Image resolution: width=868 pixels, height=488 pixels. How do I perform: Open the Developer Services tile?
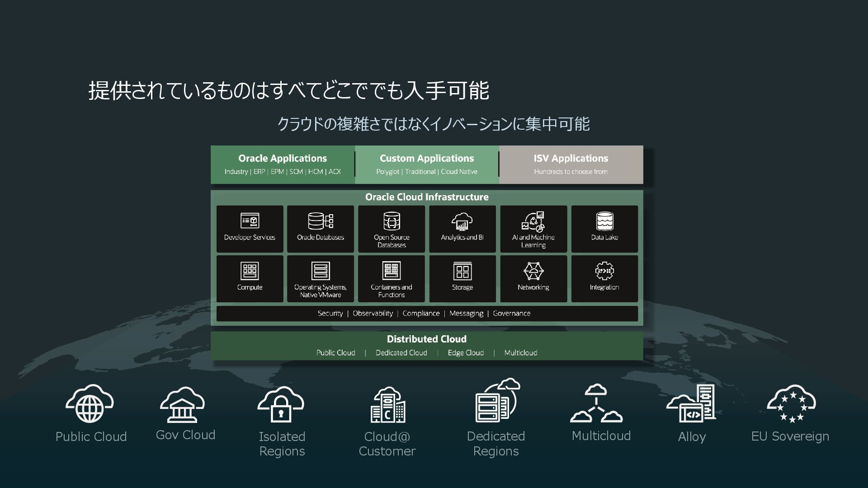tap(250, 229)
